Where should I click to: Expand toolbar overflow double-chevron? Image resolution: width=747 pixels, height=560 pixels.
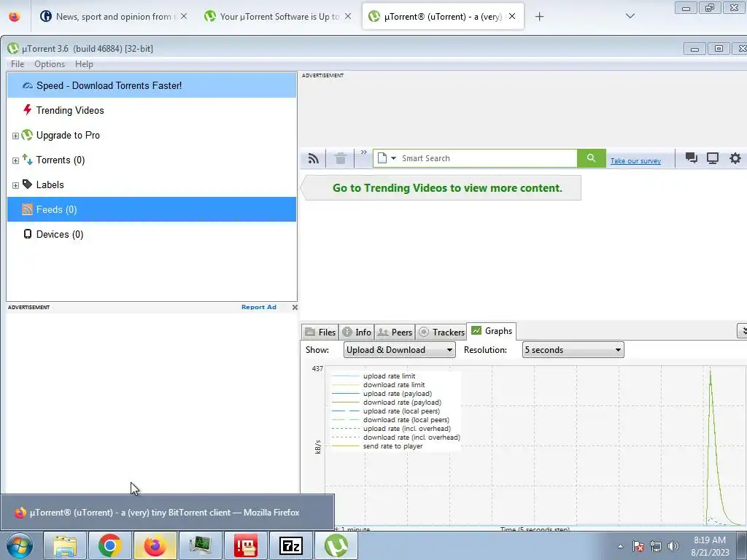click(x=363, y=152)
